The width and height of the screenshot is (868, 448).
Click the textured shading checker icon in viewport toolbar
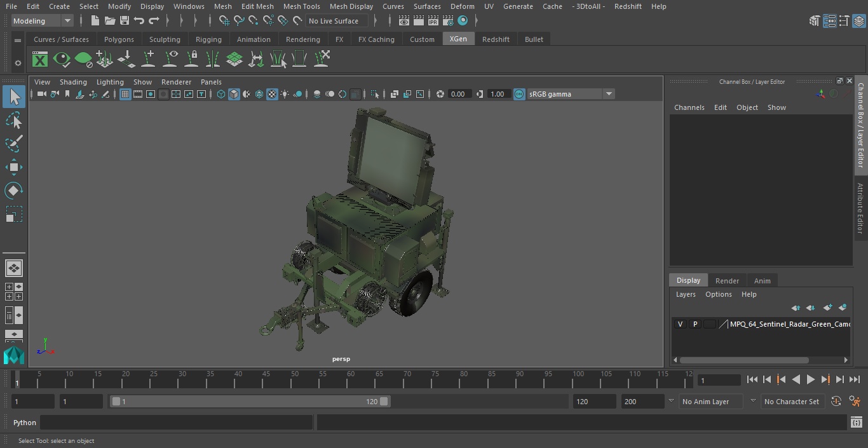[272, 94]
